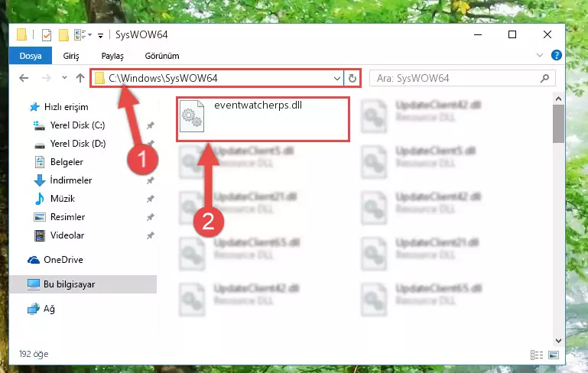Click the Properties checkmark icon in title bar
The width and height of the screenshot is (588, 373).
47,35
